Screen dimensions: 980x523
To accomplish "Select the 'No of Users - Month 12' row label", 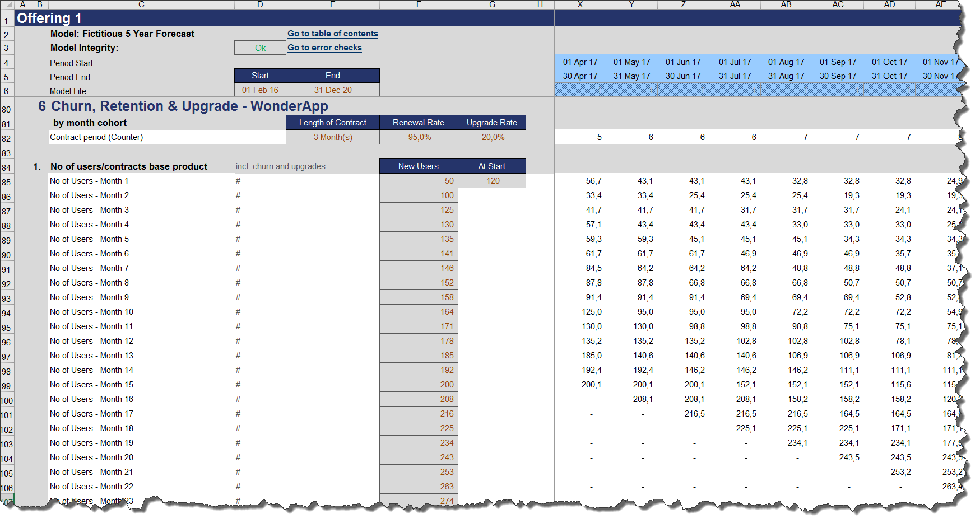I will (x=91, y=341).
